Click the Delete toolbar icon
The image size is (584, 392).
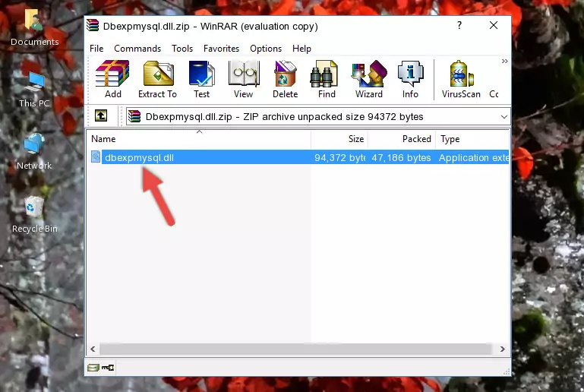(x=286, y=79)
